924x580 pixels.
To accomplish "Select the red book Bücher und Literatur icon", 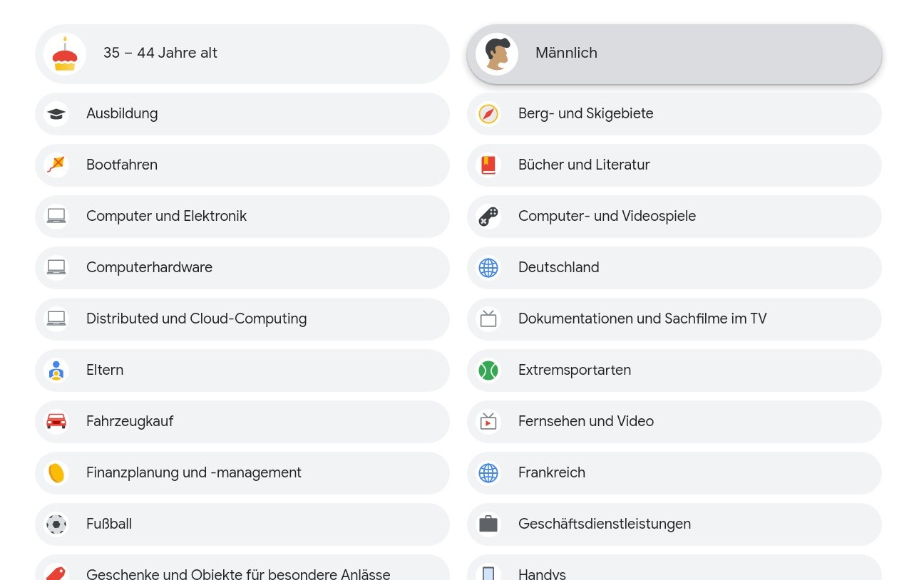I will pyautogui.click(x=488, y=165).
